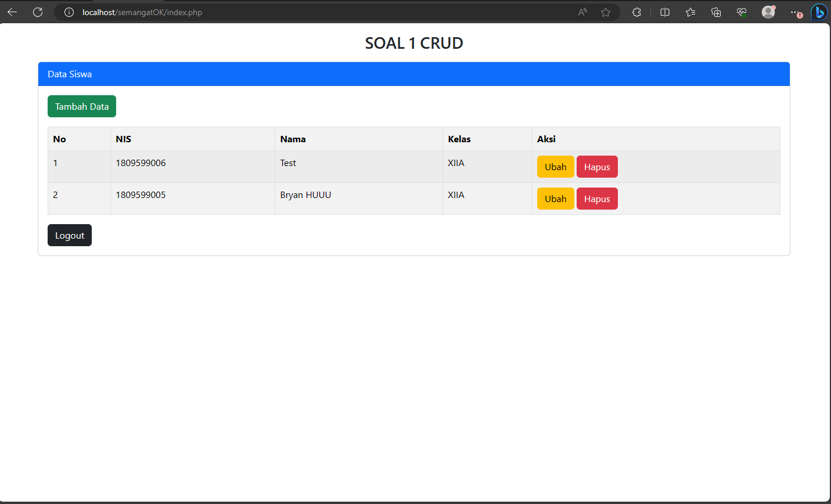View site information icon in address bar

69,12
